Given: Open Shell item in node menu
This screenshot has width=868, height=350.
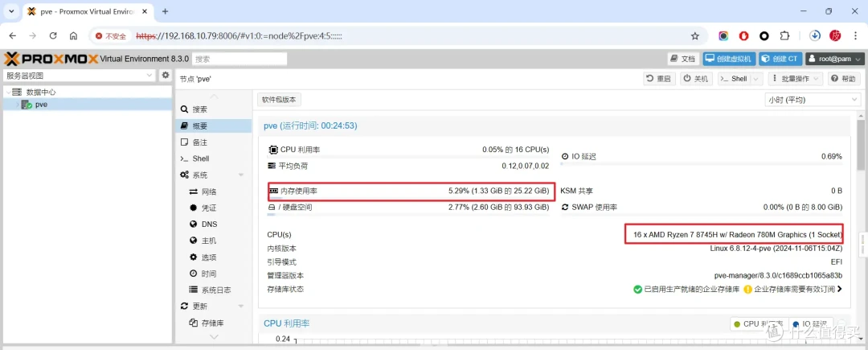Looking at the screenshot, I should coord(214,159).
